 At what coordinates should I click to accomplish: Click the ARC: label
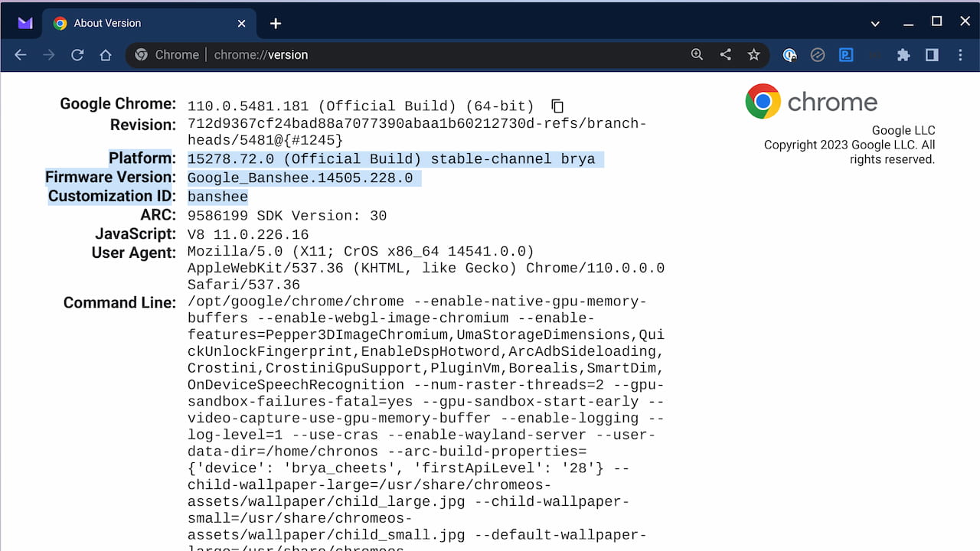(x=158, y=215)
